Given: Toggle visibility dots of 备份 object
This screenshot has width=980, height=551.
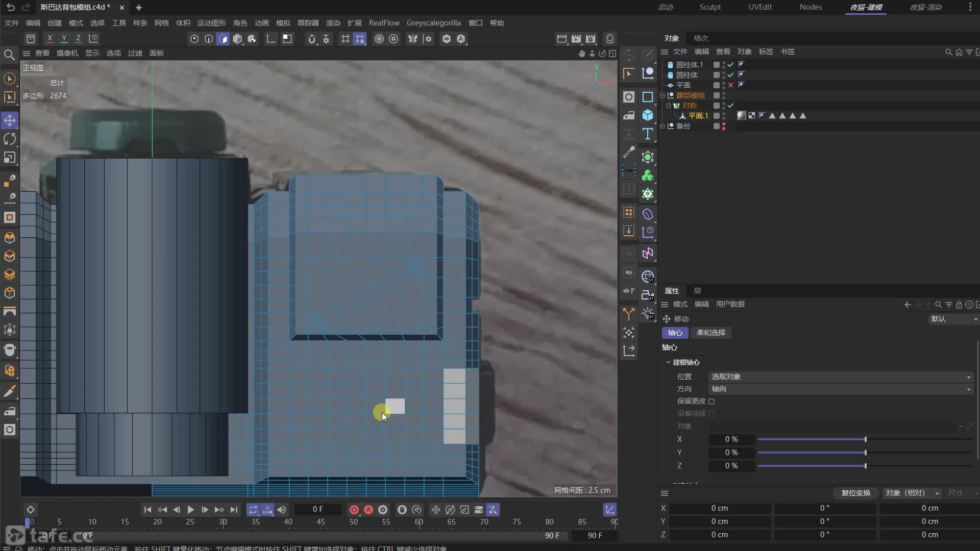Looking at the screenshot, I should tap(724, 126).
